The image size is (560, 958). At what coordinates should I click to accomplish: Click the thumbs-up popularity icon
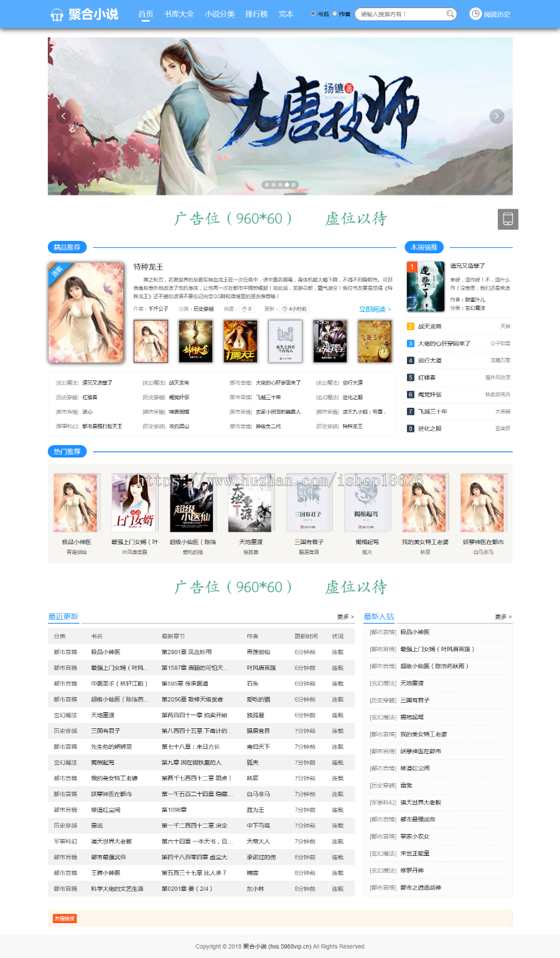click(245, 309)
